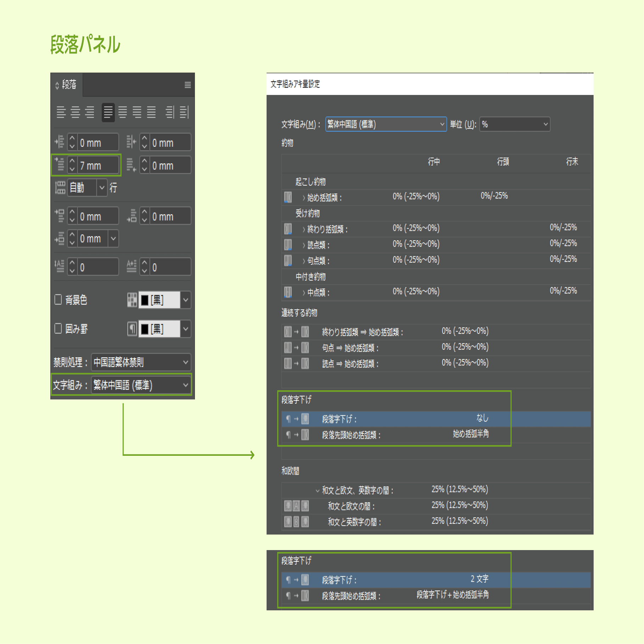Click the 始め括弧類 row icon
644x644 pixels.
288,197
